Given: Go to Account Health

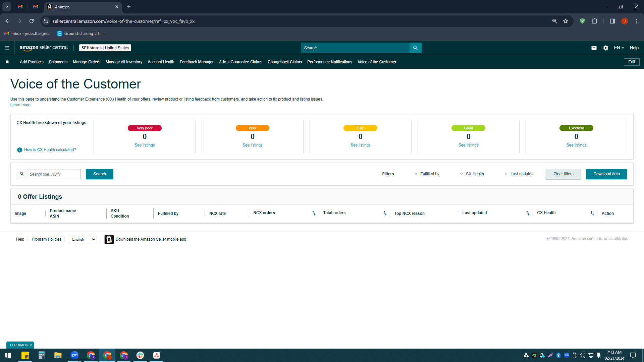Looking at the screenshot, I should (x=161, y=62).
